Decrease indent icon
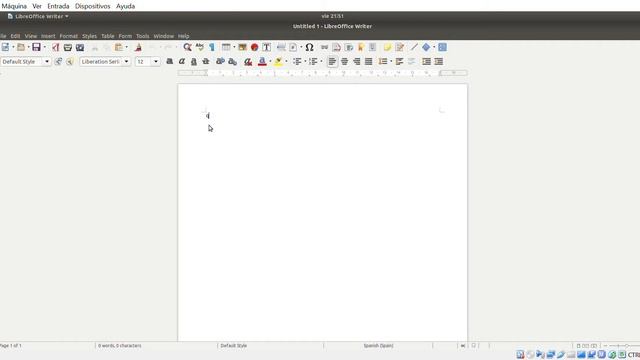640x360 pixels. (439, 62)
